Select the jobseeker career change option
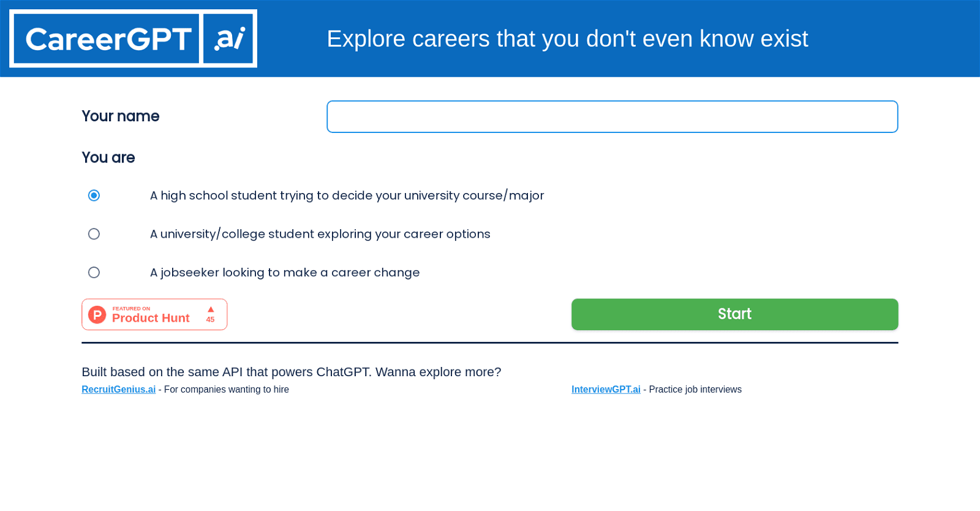 pos(94,272)
